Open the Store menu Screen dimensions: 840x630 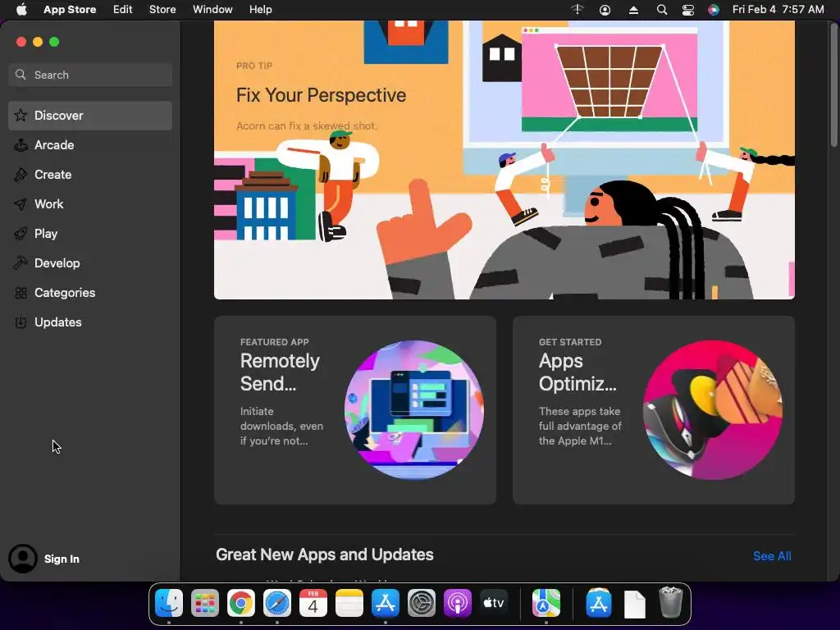pos(162,10)
